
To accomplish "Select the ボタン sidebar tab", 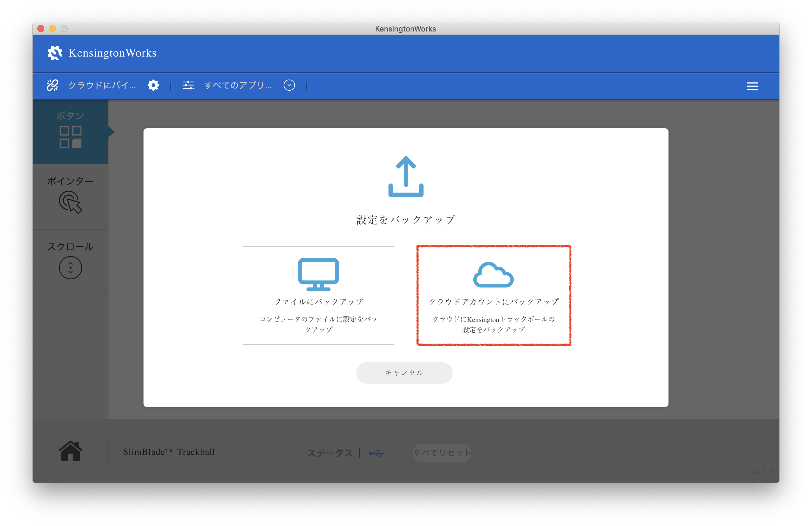I will (x=70, y=132).
